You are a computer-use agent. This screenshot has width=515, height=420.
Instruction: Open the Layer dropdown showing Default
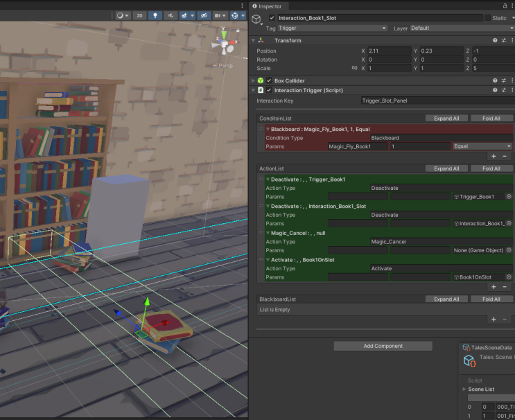coord(461,28)
